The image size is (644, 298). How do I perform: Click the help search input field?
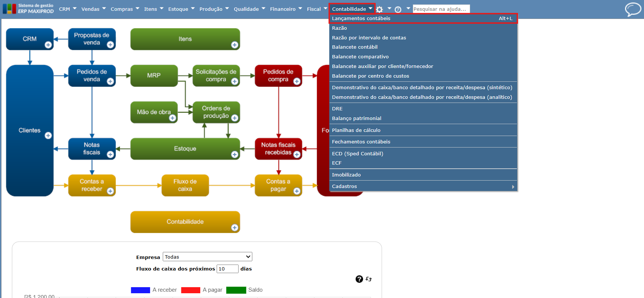tap(441, 9)
